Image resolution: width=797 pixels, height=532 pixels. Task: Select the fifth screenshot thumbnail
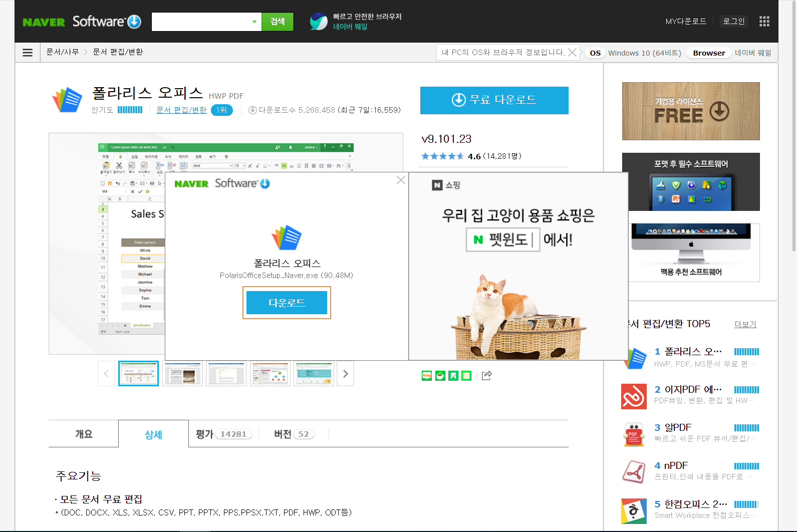314,374
